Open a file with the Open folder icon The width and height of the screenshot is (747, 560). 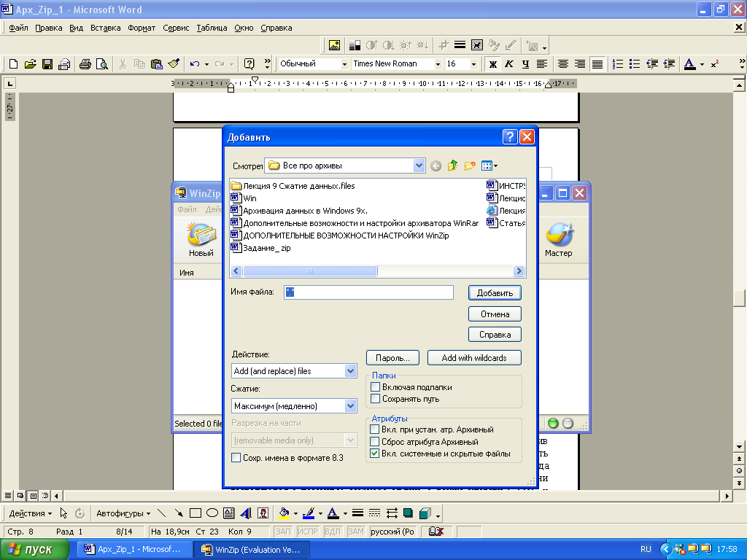click(30, 64)
